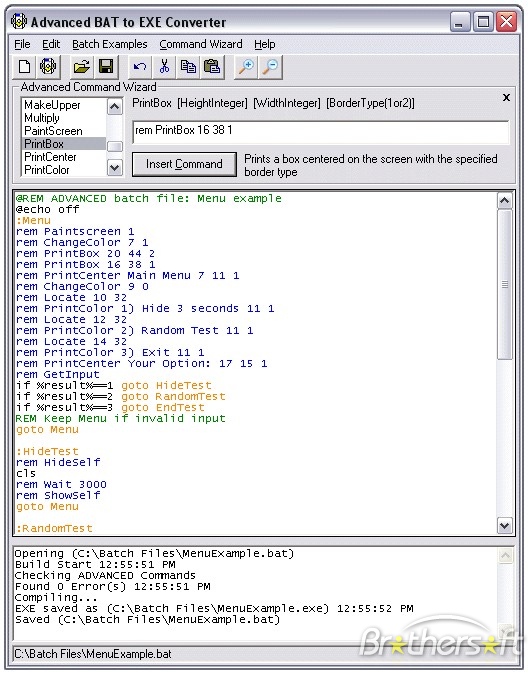Click the Save floppy disk icon
528x674 pixels.
(105, 67)
